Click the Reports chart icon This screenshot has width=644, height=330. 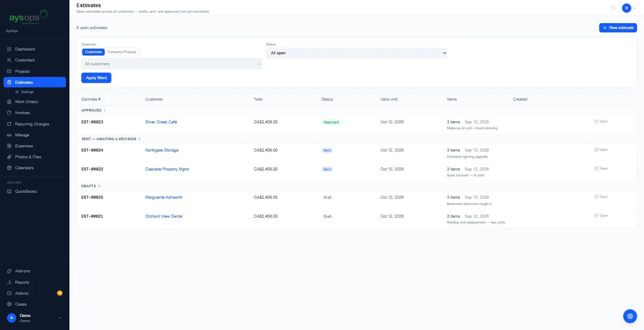pos(10,282)
